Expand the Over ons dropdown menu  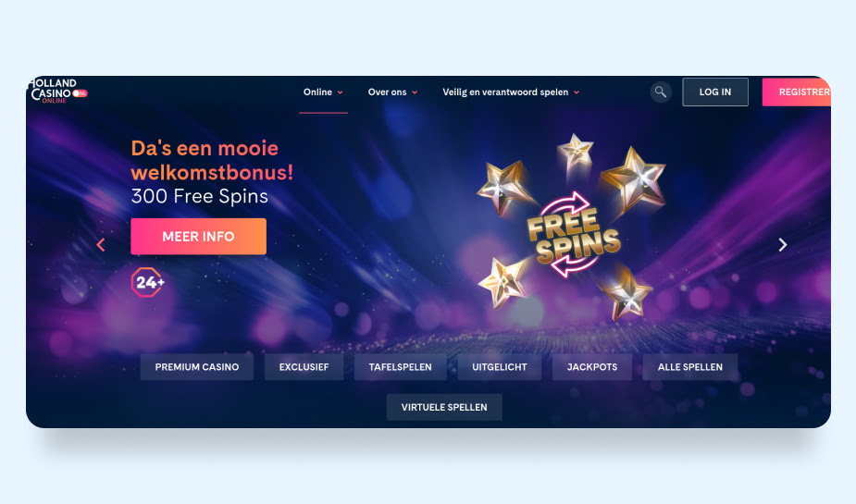pos(392,92)
